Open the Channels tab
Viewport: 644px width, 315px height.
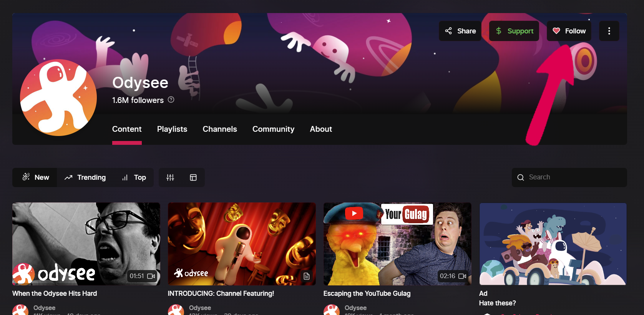[x=220, y=129]
